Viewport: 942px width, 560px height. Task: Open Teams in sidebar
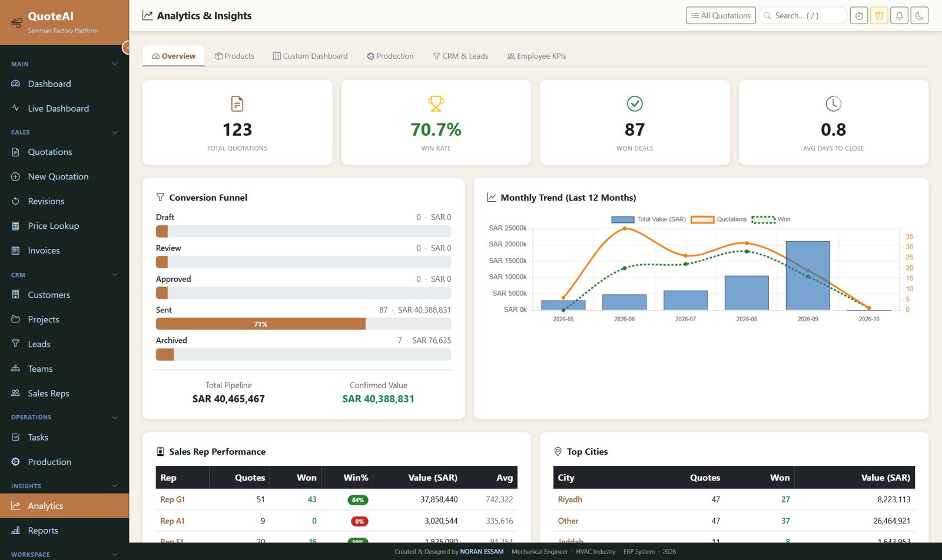tap(64, 369)
